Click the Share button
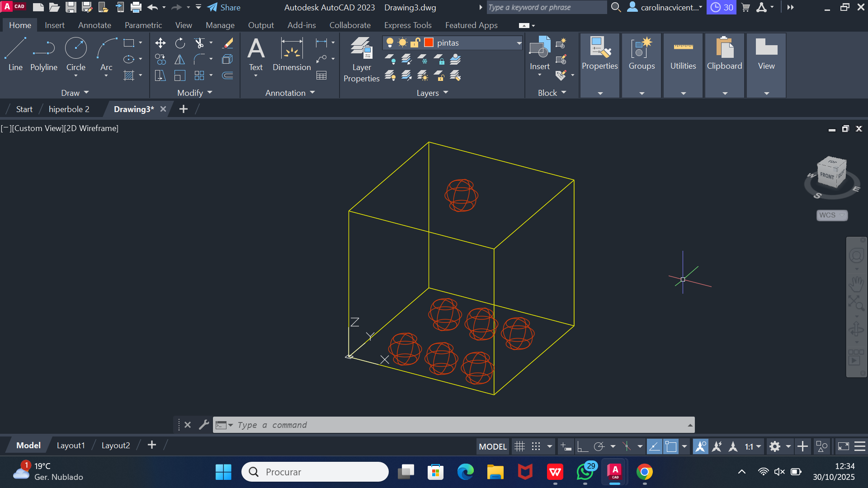Image resolution: width=868 pixels, height=488 pixels. (224, 7)
